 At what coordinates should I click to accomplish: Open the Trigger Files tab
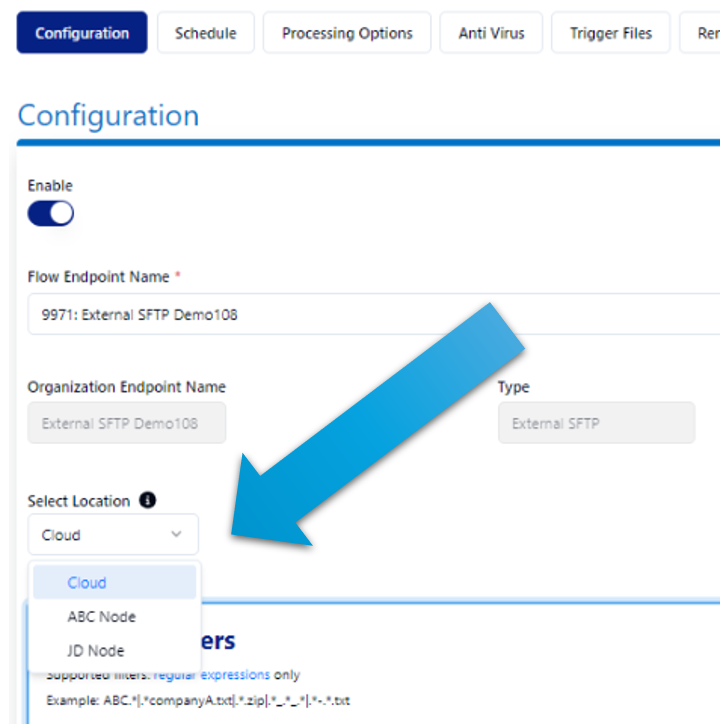click(x=610, y=33)
